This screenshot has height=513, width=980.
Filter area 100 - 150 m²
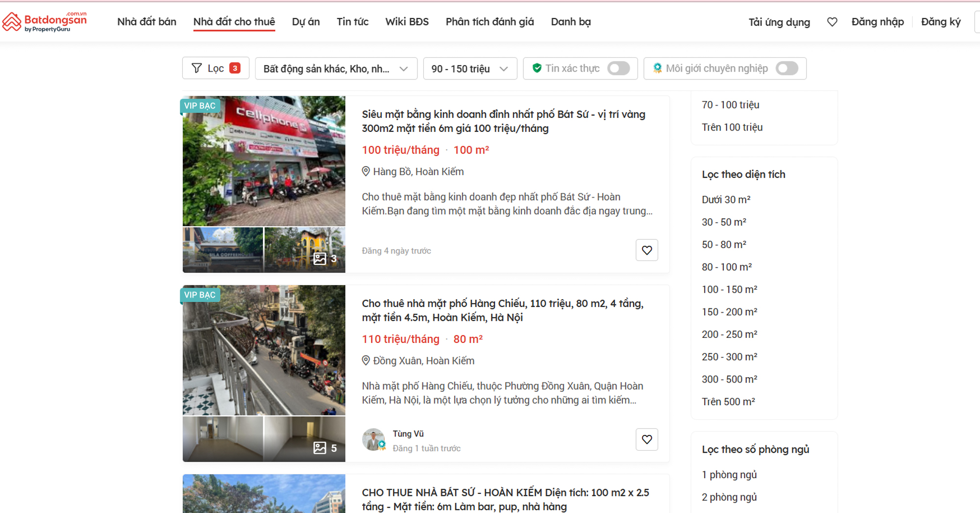729,289
